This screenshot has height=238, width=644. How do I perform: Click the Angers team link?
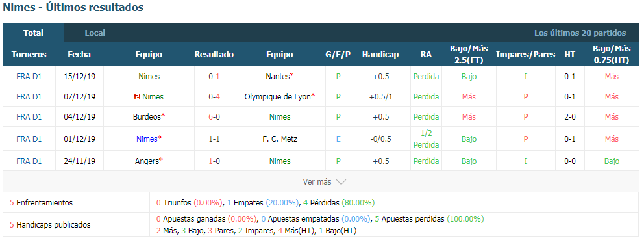click(147, 161)
